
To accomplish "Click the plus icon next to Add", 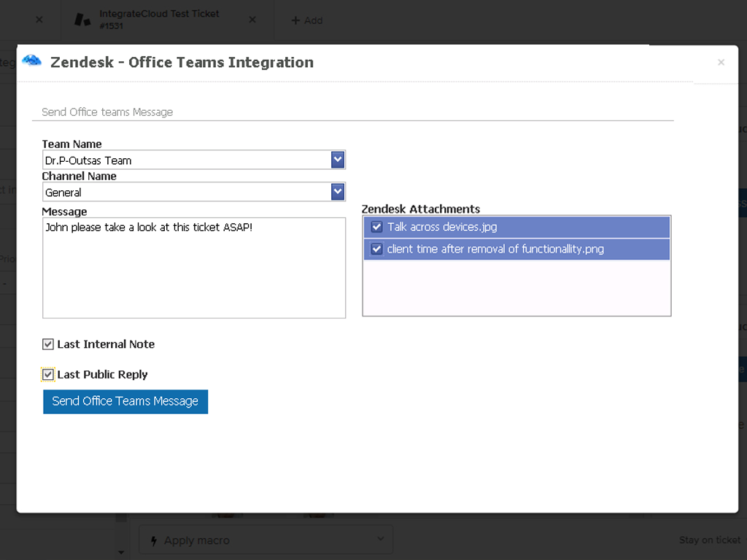I will (x=295, y=20).
